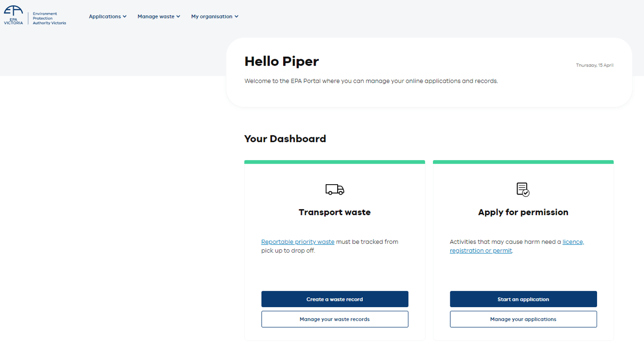Click Create a waste record
The image size is (644, 351).
coord(334,299)
